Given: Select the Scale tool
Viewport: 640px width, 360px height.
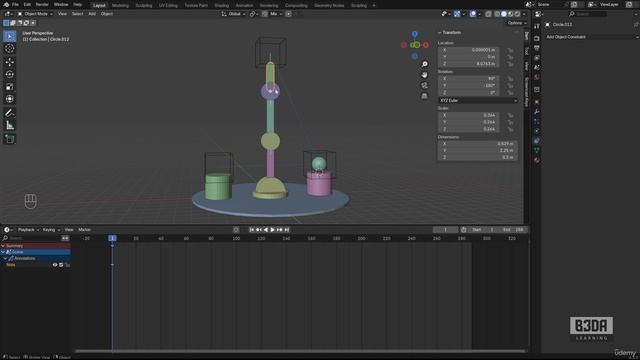Looking at the screenshot, I should pos(10,87).
